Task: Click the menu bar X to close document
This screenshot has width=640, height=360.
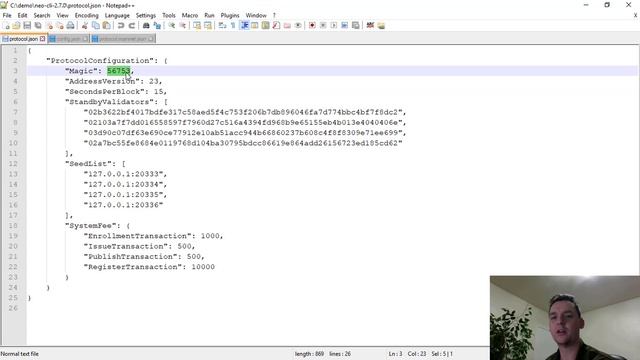Action: pyautogui.click(x=636, y=15)
